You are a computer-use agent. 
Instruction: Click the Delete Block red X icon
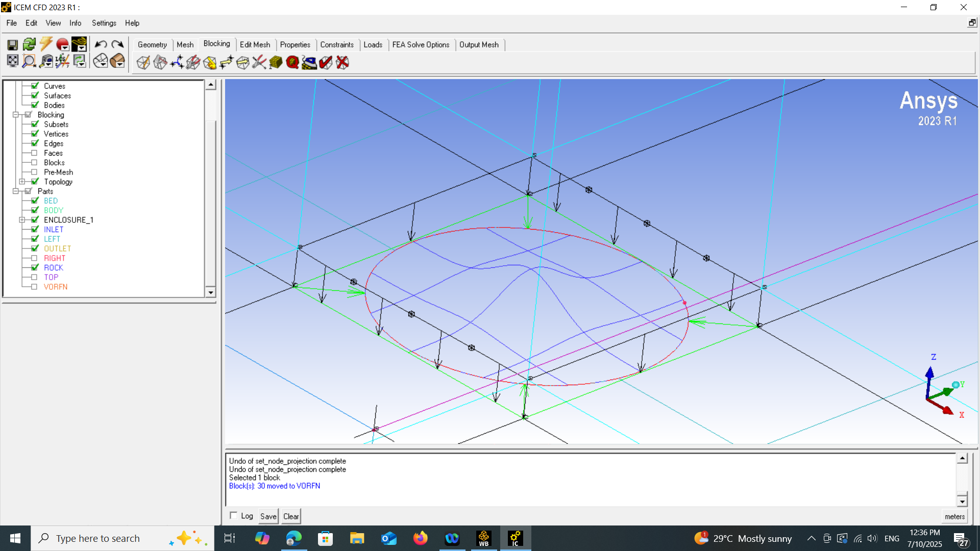(x=342, y=62)
